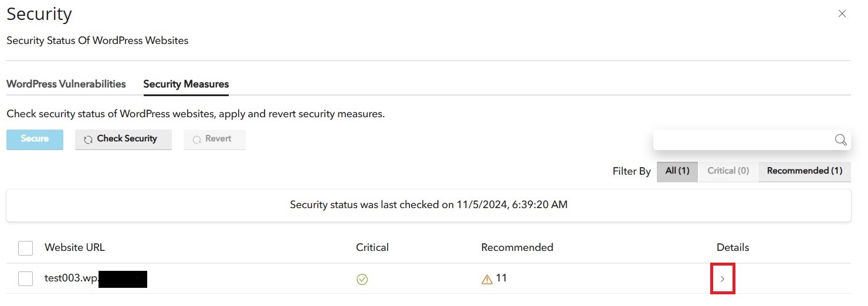Expand details chevron for test003.wp
Screen dimensions: 868x306
(723, 279)
